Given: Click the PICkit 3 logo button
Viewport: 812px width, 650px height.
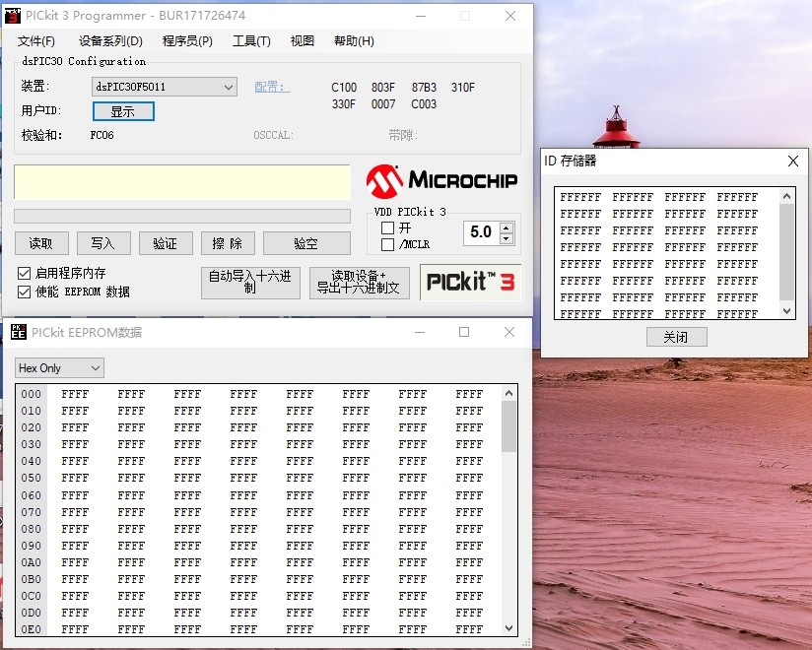Looking at the screenshot, I should (470, 282).
